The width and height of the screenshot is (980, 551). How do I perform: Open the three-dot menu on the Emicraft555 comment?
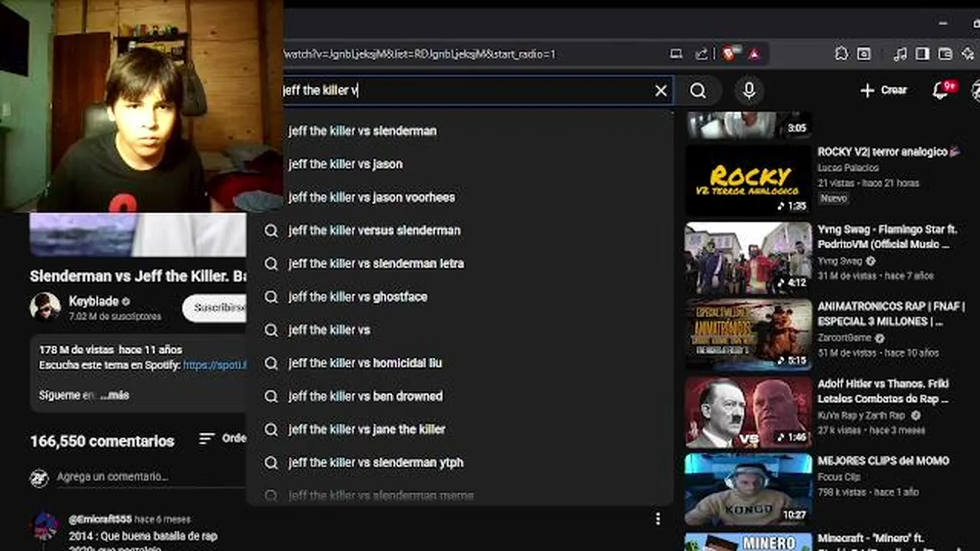point(658,519)
